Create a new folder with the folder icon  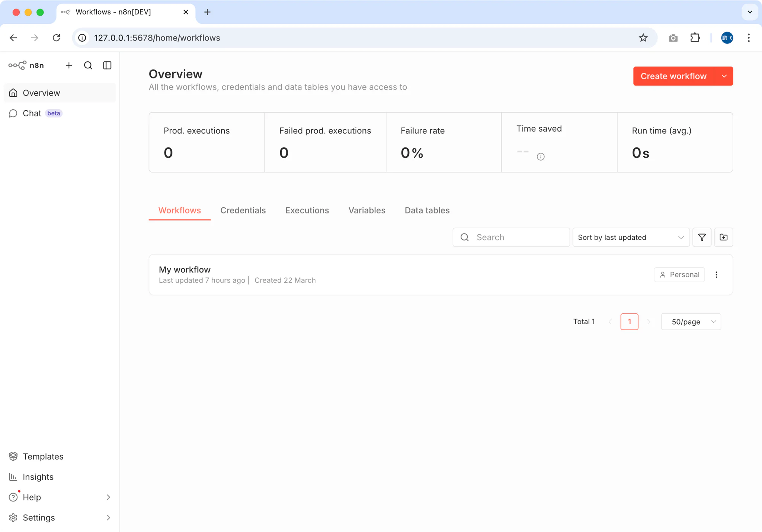[723, 237]
